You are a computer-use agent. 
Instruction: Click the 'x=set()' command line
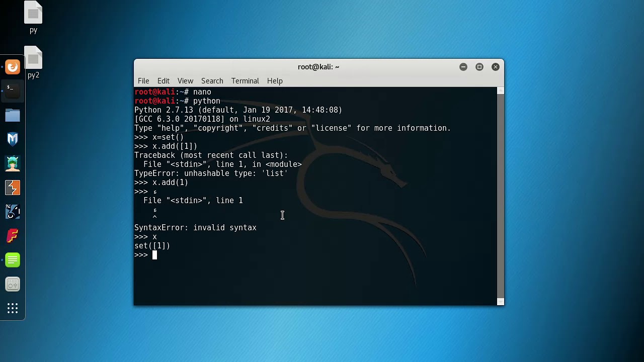[159, 137]
